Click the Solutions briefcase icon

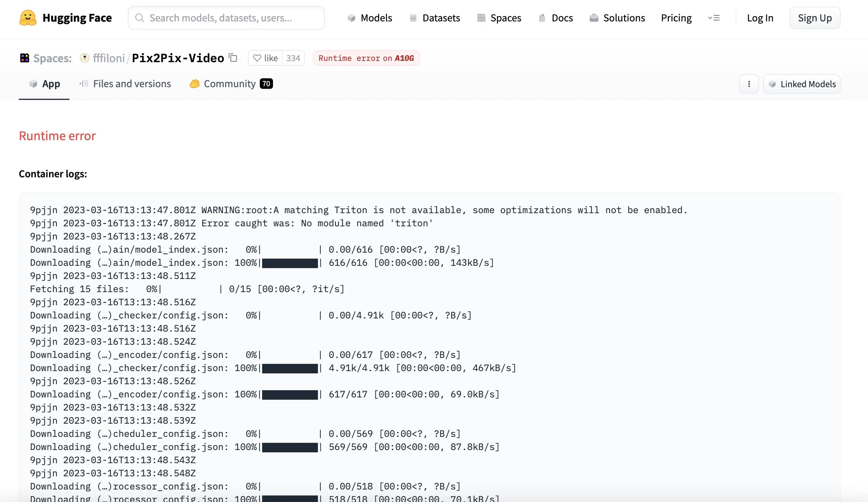click(594, 17)
